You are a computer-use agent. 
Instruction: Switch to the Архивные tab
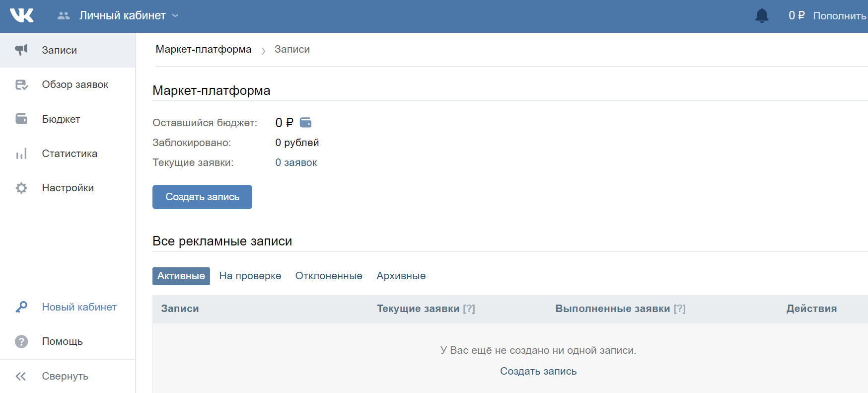point(401,276)
